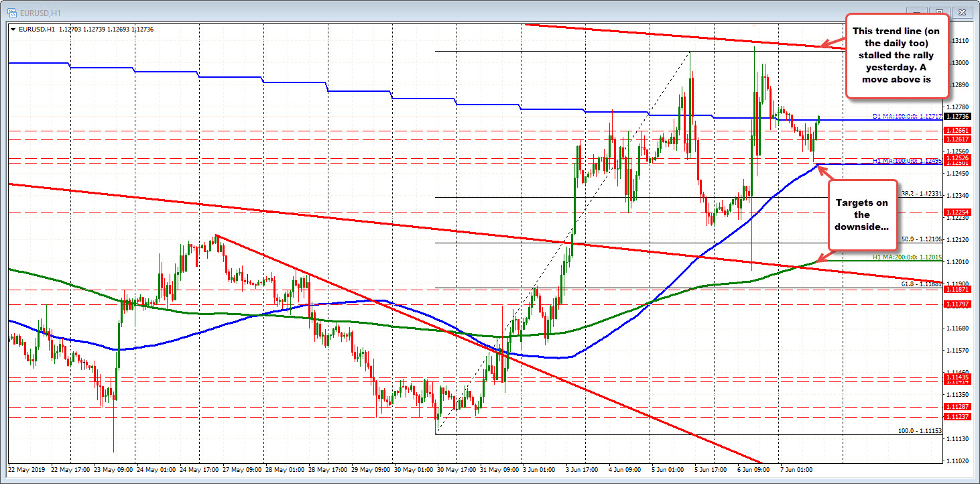The height and width of the screenshot is (484, 980).
Task: Click the red price tag 1.12254
Action: point(957,212)
